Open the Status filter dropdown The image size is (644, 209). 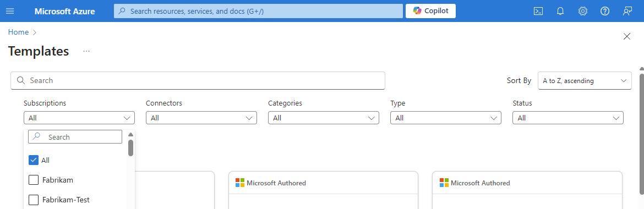coord(568,118)
